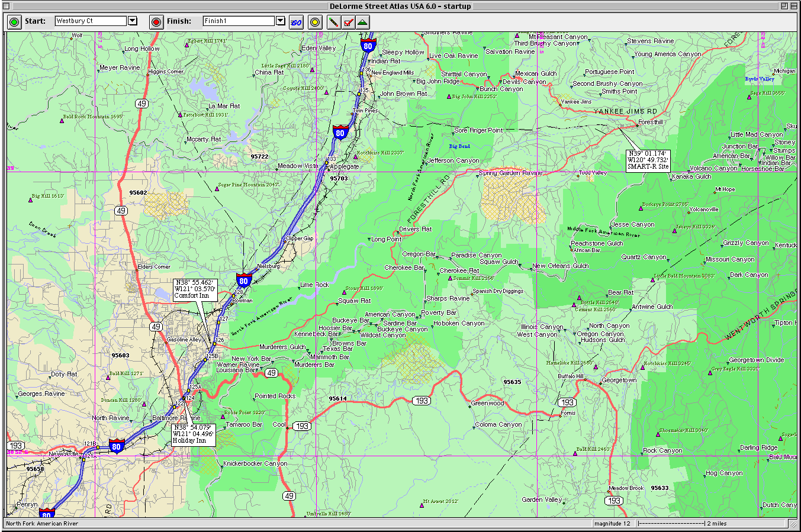Click the I-80 shield near Nielsburg
Screen dimensions: 801x532
pyautogui.click(x=243, y=280)
